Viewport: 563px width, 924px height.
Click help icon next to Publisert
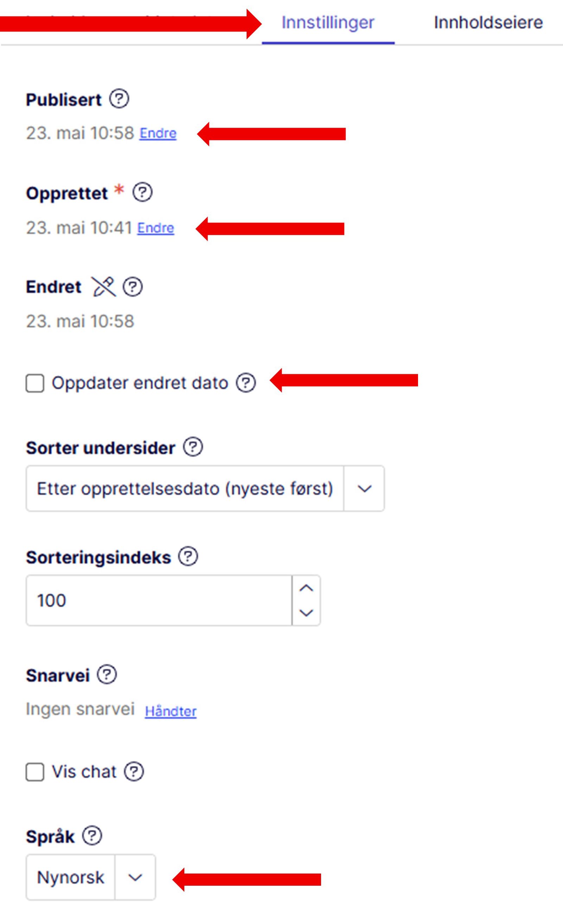pyautogui.click(x=119, y=99)
